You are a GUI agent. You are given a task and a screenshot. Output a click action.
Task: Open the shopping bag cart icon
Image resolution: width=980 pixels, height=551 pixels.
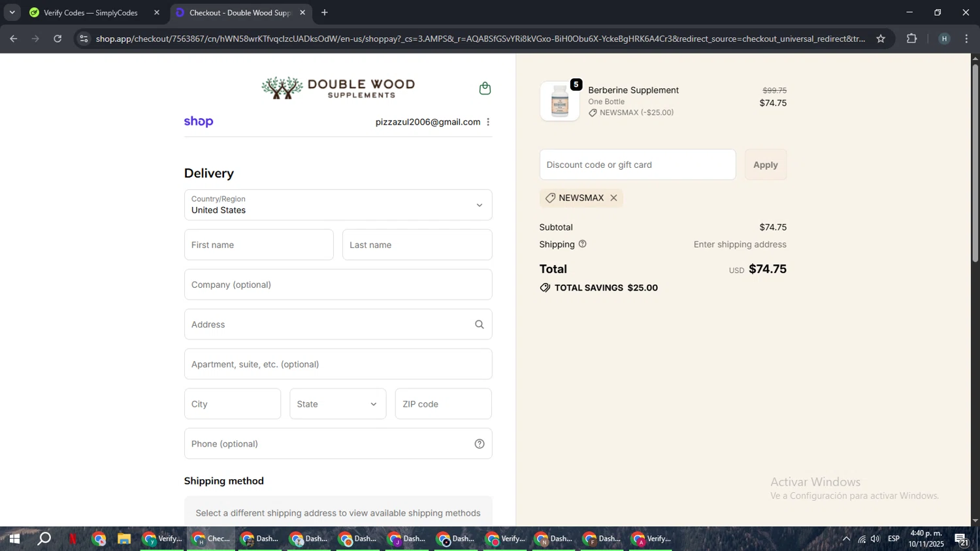click(485, 88)
